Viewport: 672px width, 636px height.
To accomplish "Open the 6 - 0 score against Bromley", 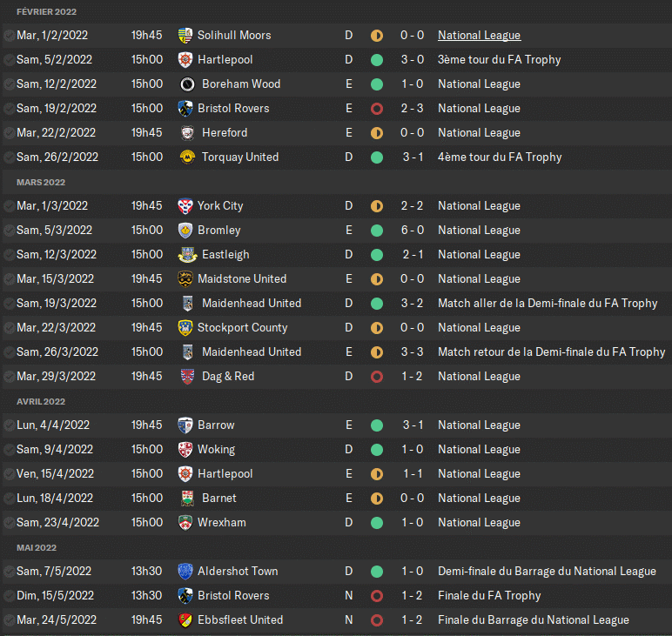I will (412, 231).
